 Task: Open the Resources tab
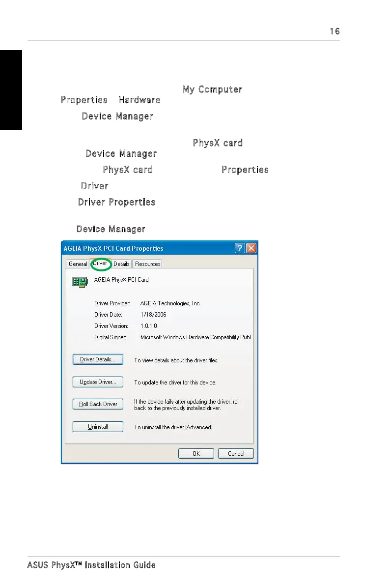click(148, 264)
